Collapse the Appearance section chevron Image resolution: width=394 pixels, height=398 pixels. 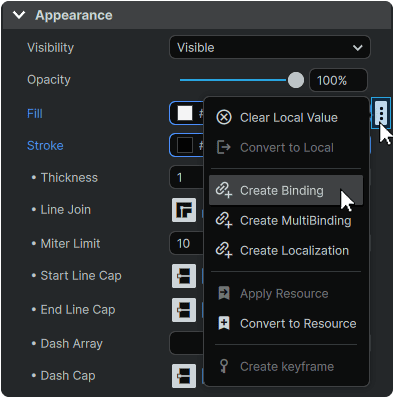tap(19, 15)
